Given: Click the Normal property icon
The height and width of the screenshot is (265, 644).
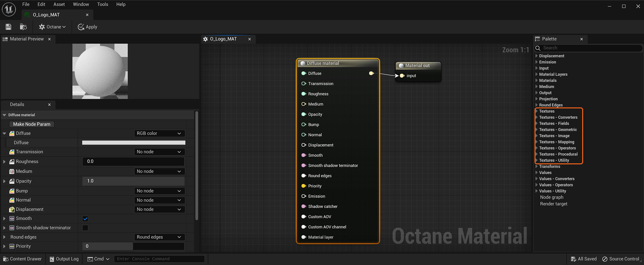Looking at the screenshot, I should click(12, 200).
